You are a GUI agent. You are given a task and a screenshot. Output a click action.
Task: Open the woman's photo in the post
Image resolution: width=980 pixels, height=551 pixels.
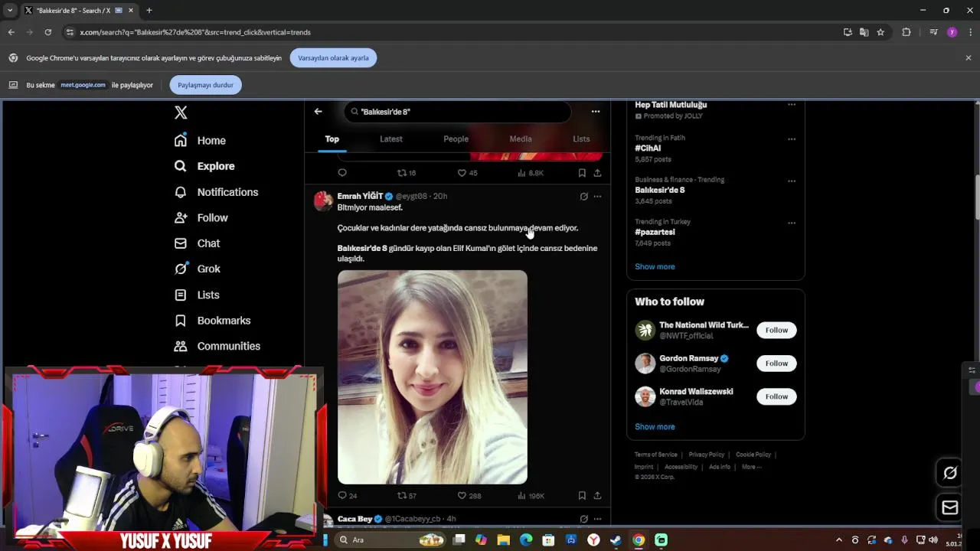433,377
